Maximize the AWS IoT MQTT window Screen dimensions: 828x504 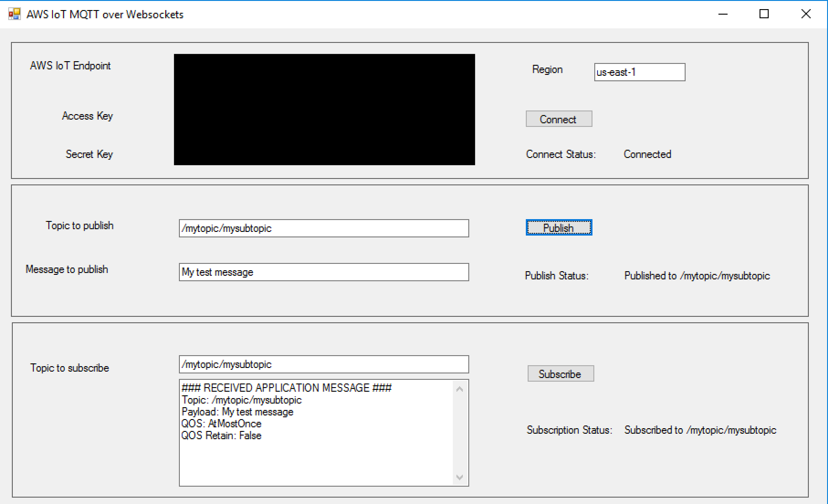coord(764,14)
